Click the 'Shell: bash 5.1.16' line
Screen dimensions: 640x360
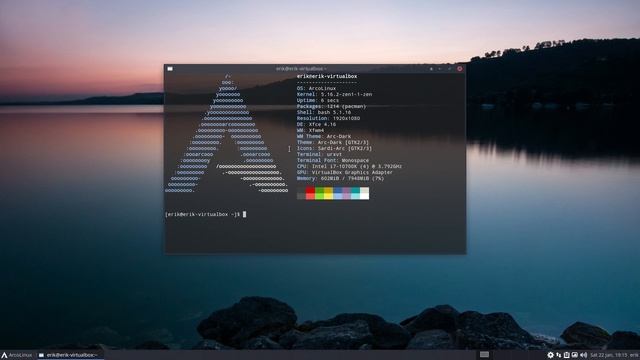324,112
